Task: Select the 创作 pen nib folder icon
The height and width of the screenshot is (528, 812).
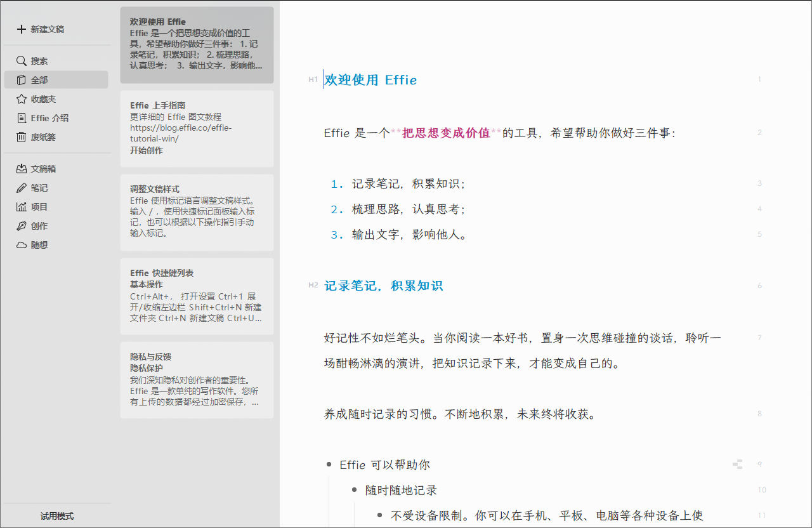Action: coord(21,226)
